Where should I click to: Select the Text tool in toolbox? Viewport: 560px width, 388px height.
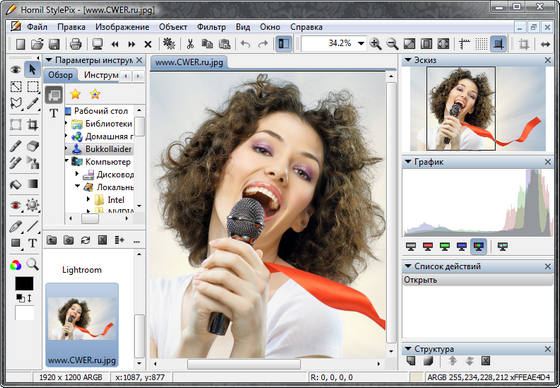pos(32,243)
